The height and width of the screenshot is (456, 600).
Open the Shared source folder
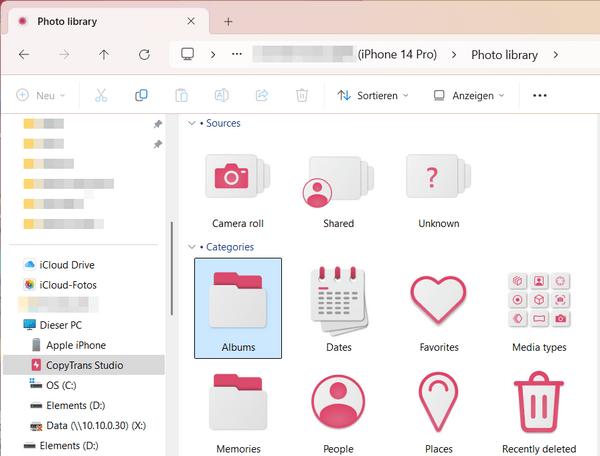click(x=338, y=191)
